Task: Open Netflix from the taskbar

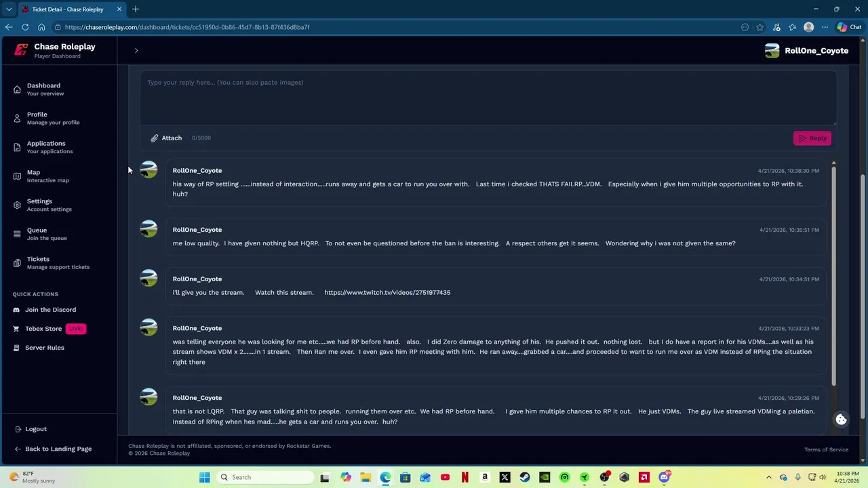Action: point(465,477)
